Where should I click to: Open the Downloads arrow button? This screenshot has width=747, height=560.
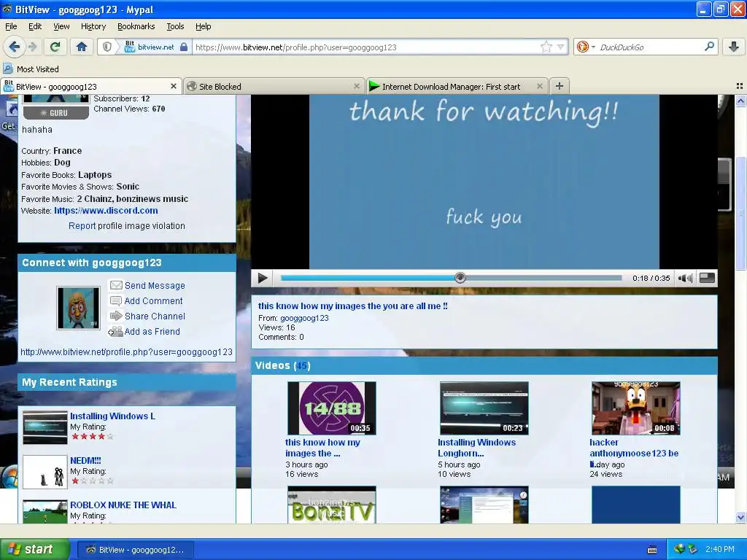click(x=734, y=47)
